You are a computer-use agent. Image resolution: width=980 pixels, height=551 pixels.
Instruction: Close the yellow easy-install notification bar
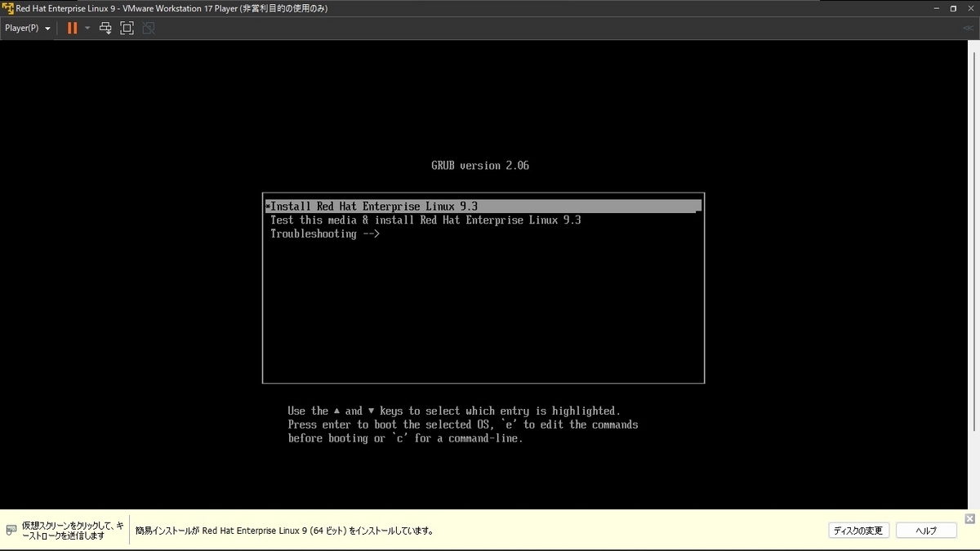click(970, 518)
